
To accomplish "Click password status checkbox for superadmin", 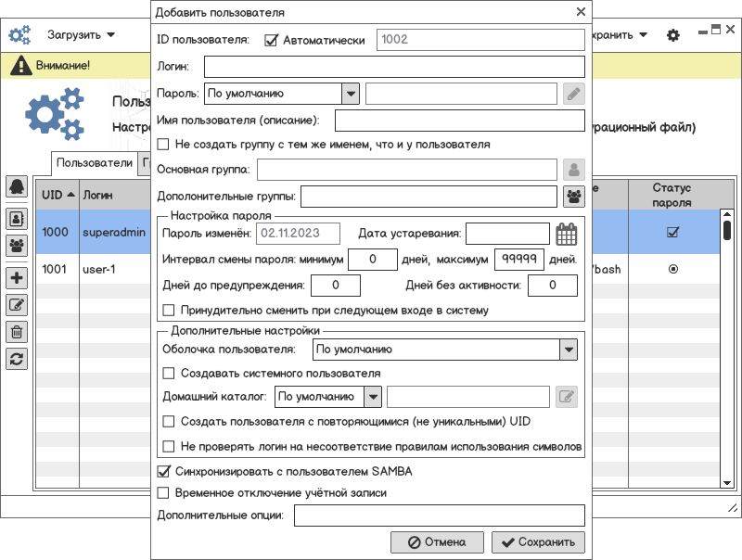I will pyautogui.click(x=673, y=232).
